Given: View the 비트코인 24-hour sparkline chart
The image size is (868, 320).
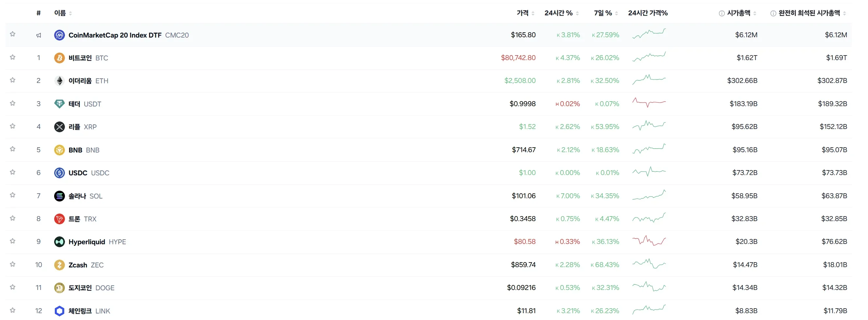Looking at the screenshot, I should click(649, 56).
